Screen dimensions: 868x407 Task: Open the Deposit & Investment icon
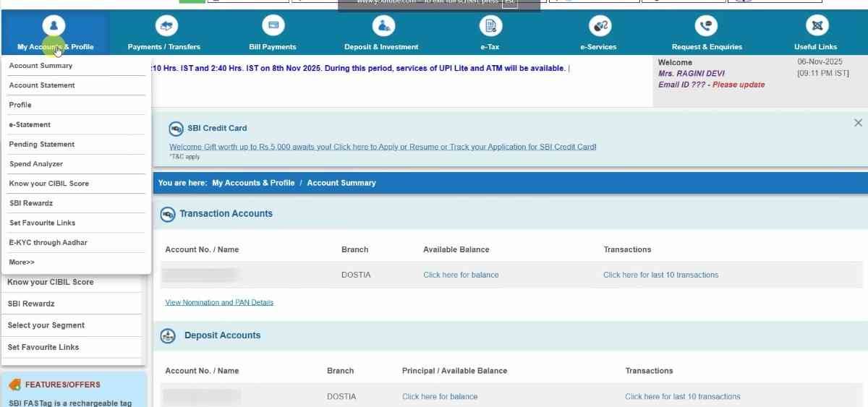[x=381, y=26]
